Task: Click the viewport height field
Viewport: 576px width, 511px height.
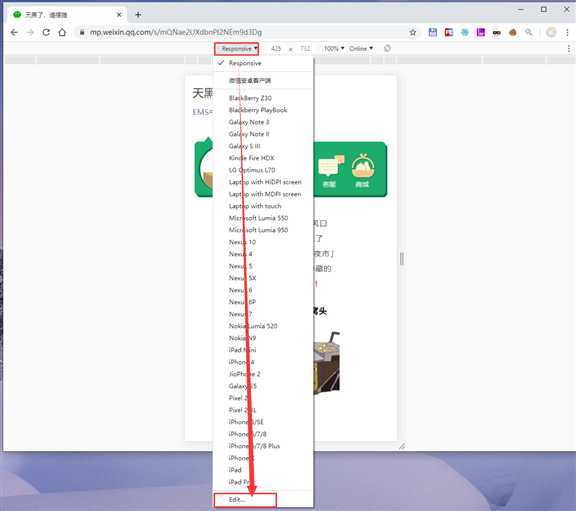Action: pos(305,48)
